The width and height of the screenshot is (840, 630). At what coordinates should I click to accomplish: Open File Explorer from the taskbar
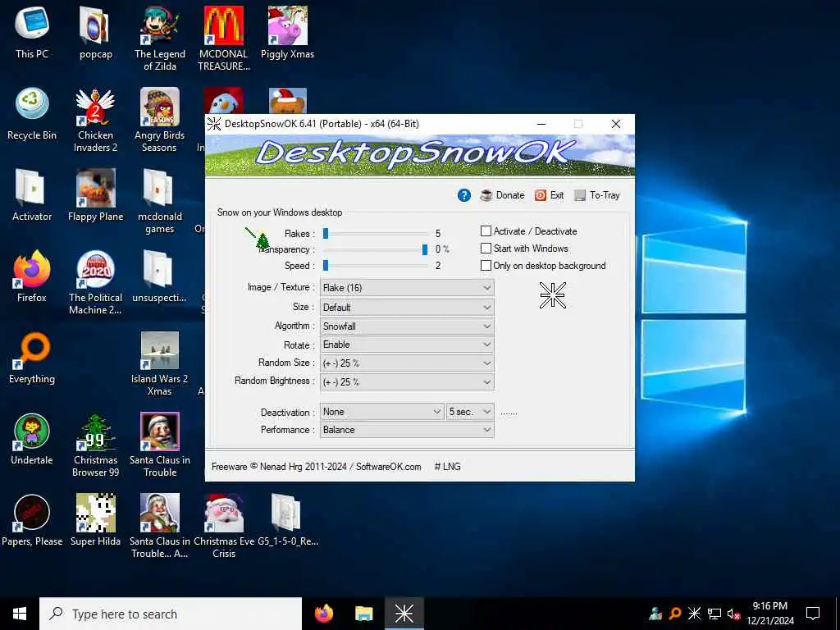pos(363,614)
